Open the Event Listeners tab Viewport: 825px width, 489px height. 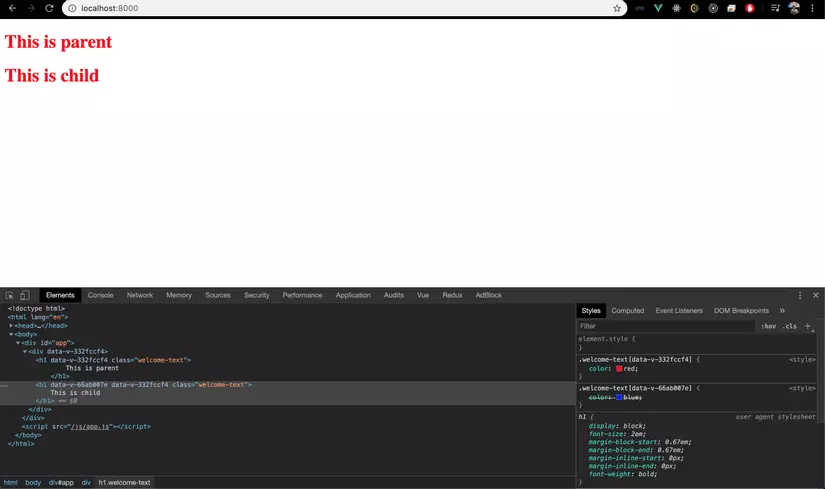point(679,311)
